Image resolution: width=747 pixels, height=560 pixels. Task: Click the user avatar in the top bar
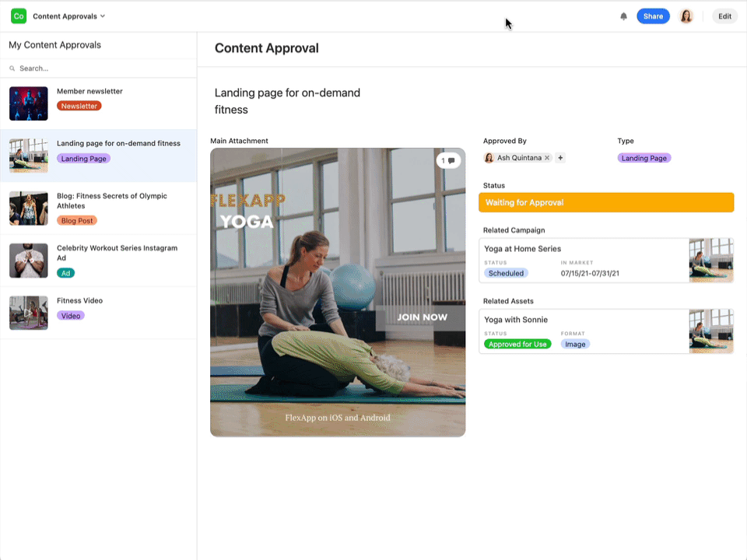pos(686,16)
